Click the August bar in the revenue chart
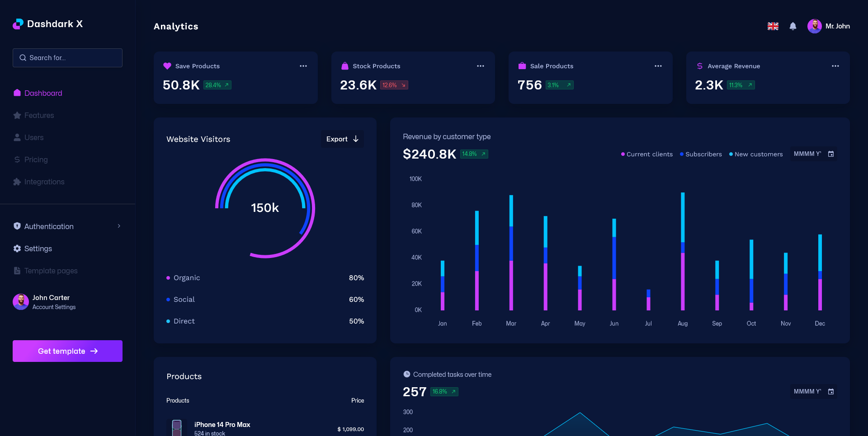868x436 pixels. coord(682,251)
